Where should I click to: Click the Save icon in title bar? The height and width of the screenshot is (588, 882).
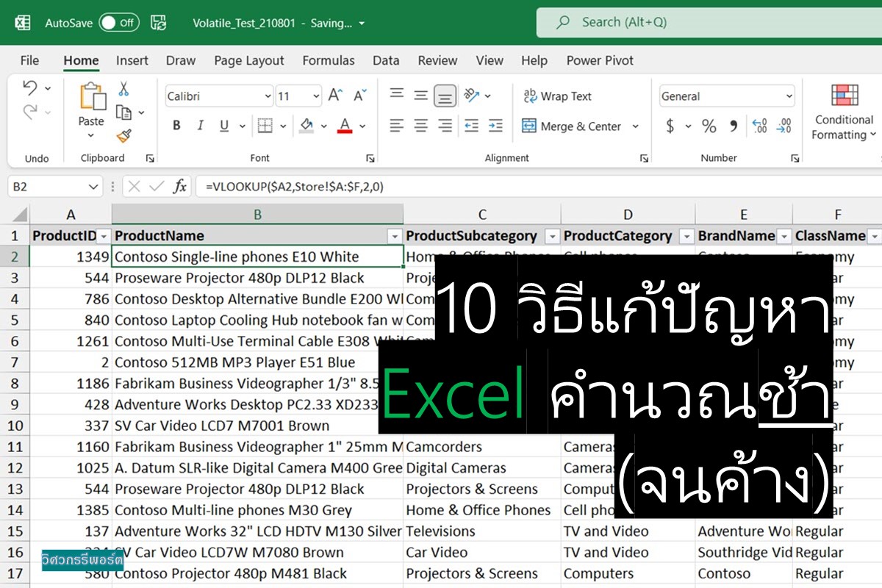[158, 23]
